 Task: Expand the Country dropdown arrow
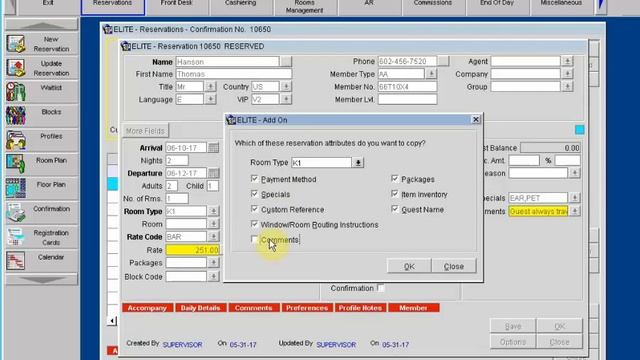tap(286, 87)
